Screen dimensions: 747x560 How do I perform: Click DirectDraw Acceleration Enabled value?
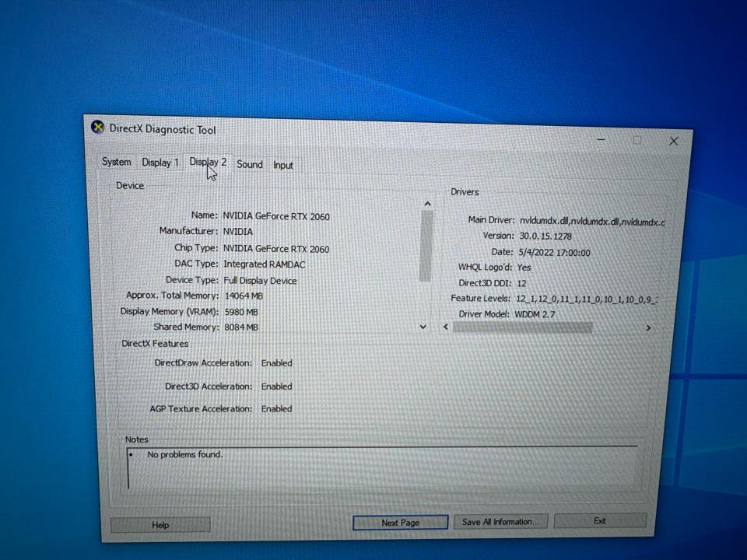(277, 363)
